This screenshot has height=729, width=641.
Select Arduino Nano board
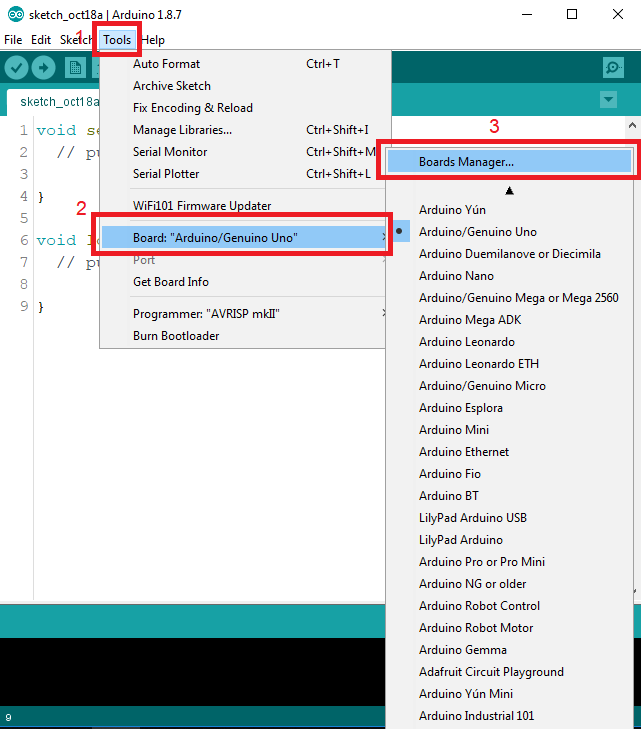(x=509, y=276)
